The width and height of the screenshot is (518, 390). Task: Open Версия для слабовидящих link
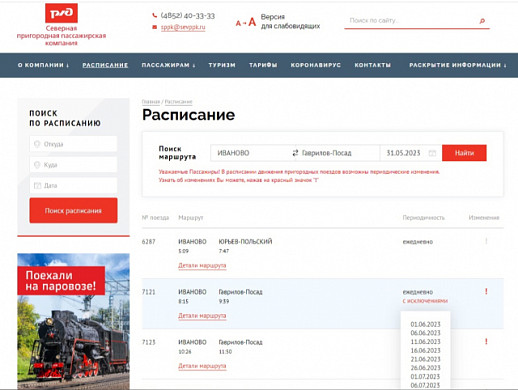pos(290,21)
